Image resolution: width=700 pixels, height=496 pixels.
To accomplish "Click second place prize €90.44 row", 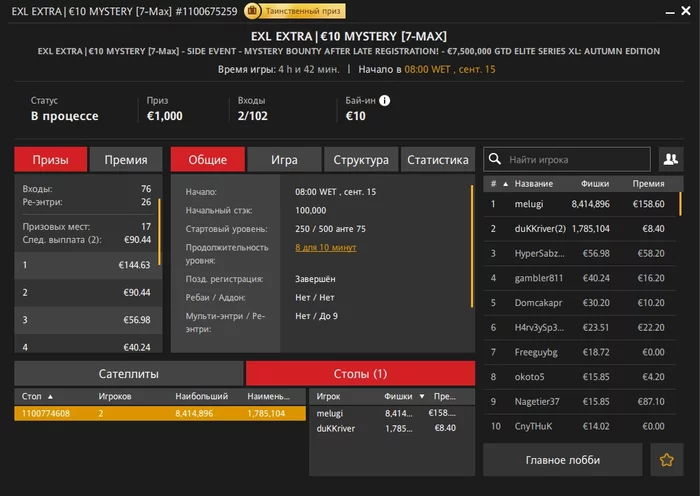I will coord(87,292).
